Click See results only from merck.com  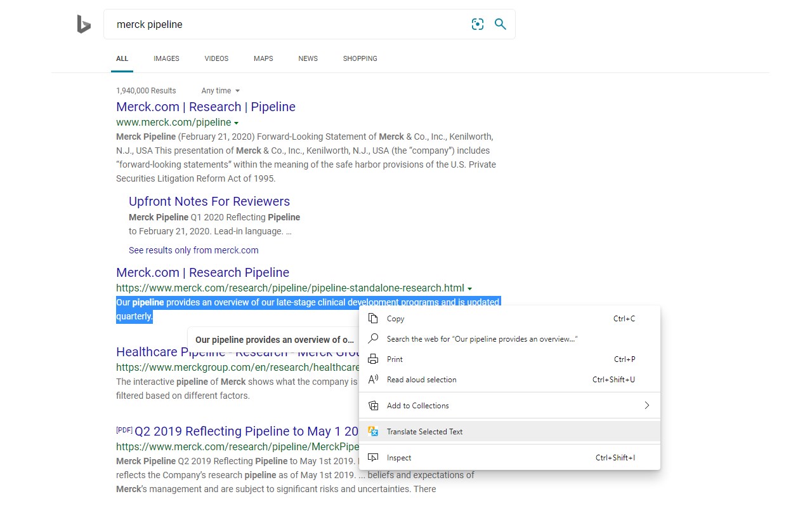point(193,250)
